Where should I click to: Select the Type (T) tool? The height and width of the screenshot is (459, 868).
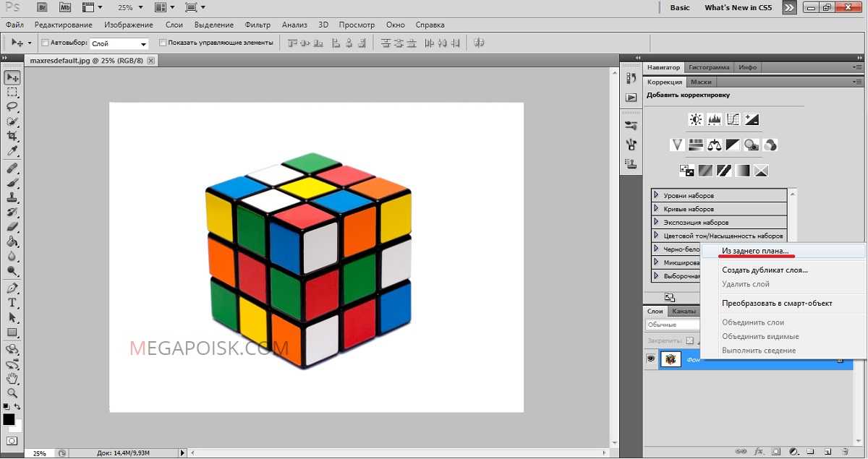pos(12,302)
